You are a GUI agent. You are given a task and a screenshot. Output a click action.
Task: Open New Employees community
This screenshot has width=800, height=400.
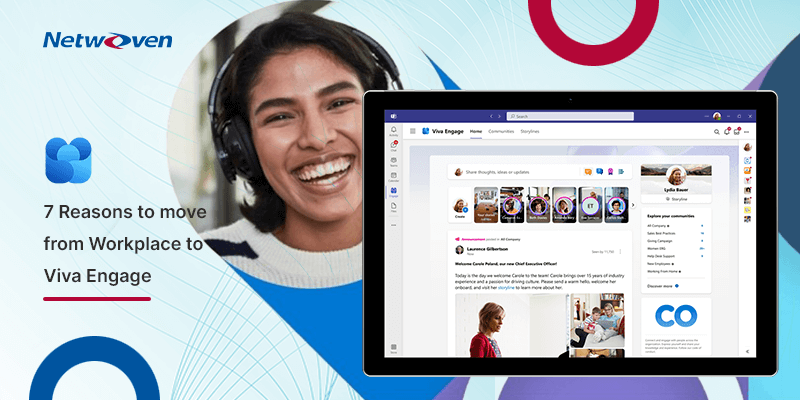pyautogui.click(x=660, y=264)
